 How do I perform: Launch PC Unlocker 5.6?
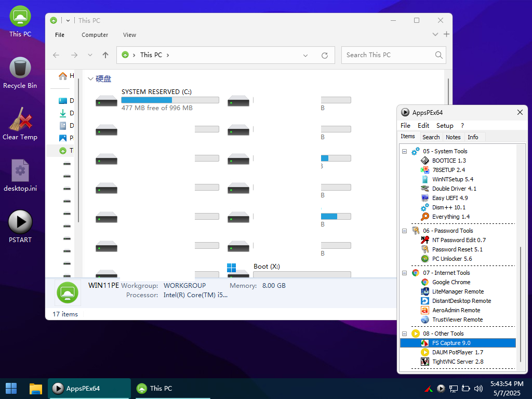pos(452,259)
